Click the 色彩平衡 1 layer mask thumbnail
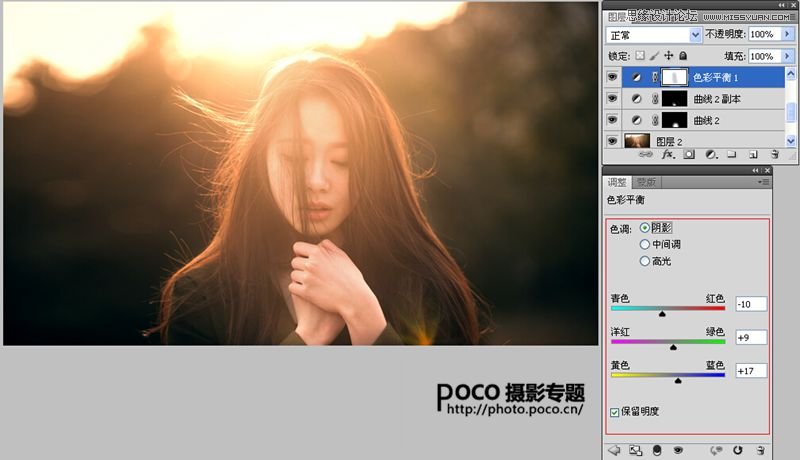 pyautogui.click(x=674, y=77)
